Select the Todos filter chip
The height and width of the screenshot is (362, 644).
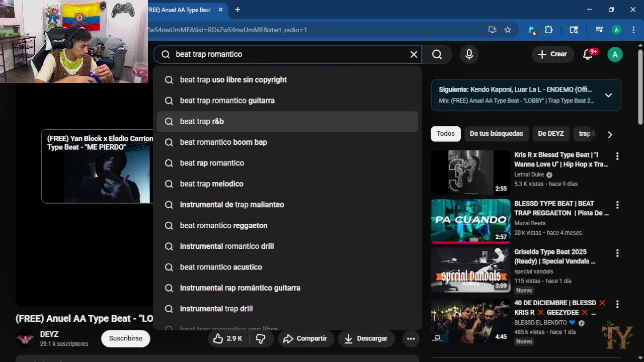pos(445,134)
